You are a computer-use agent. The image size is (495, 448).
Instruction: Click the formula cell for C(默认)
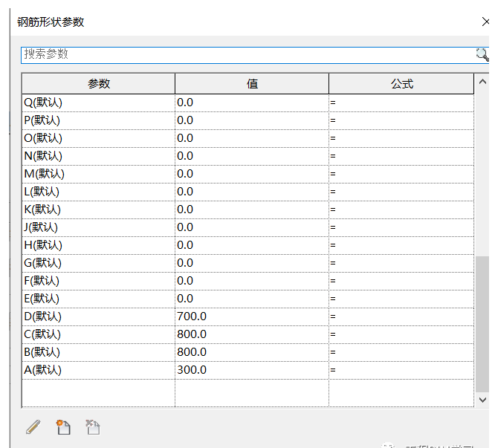tap(401, 334)
